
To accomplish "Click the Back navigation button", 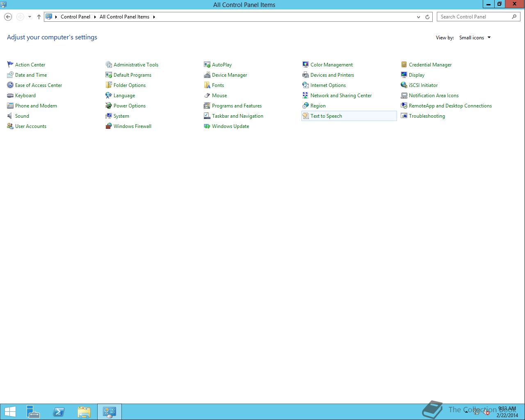I will [8, 17].
